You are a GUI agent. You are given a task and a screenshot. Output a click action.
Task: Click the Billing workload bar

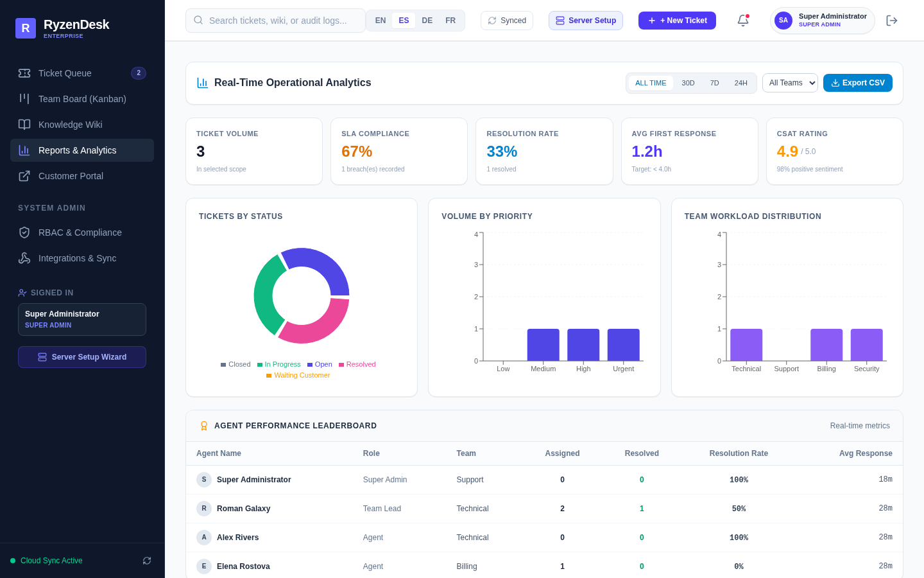(x=826, y=345)
